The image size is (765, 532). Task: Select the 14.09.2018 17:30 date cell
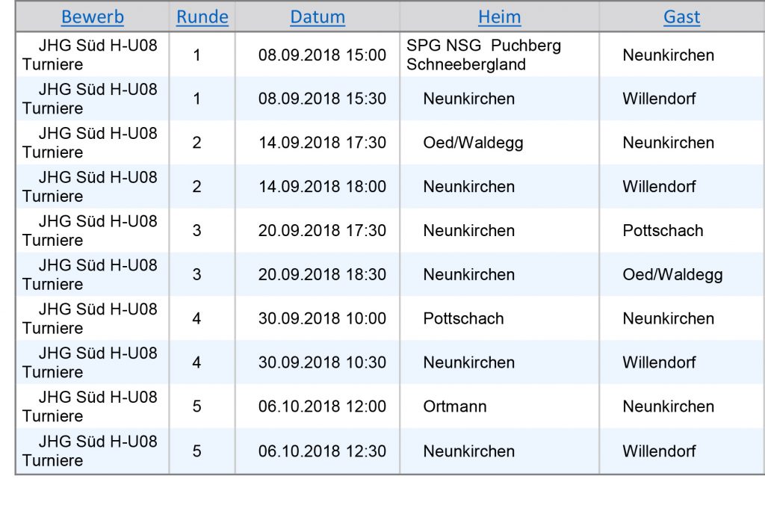tap(322, 143)
